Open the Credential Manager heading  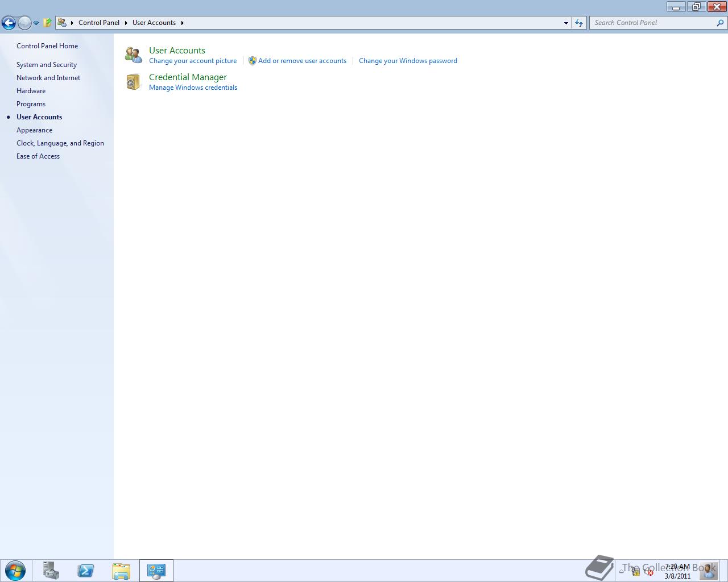click(x=188, y=77)
